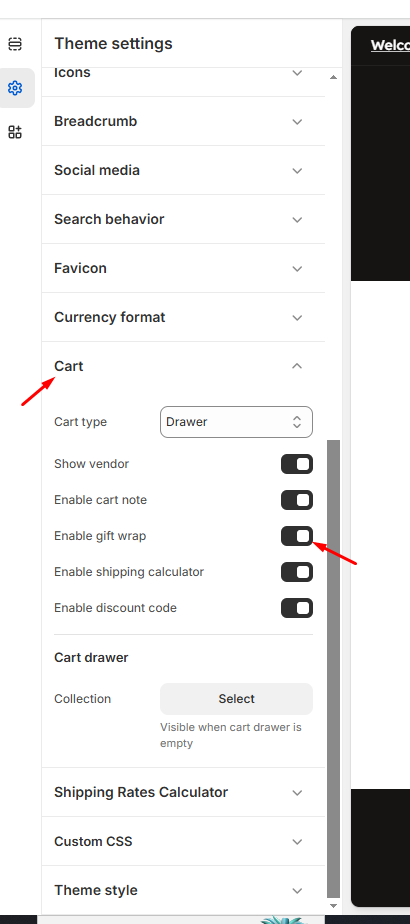
Task: Open the Cart type Drawer dropdown
Action: point(236,422)
